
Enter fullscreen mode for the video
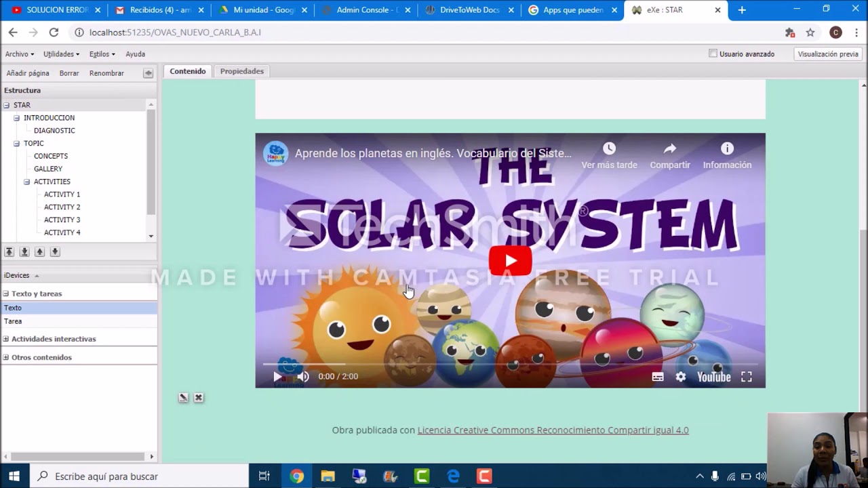click(746, 377)
